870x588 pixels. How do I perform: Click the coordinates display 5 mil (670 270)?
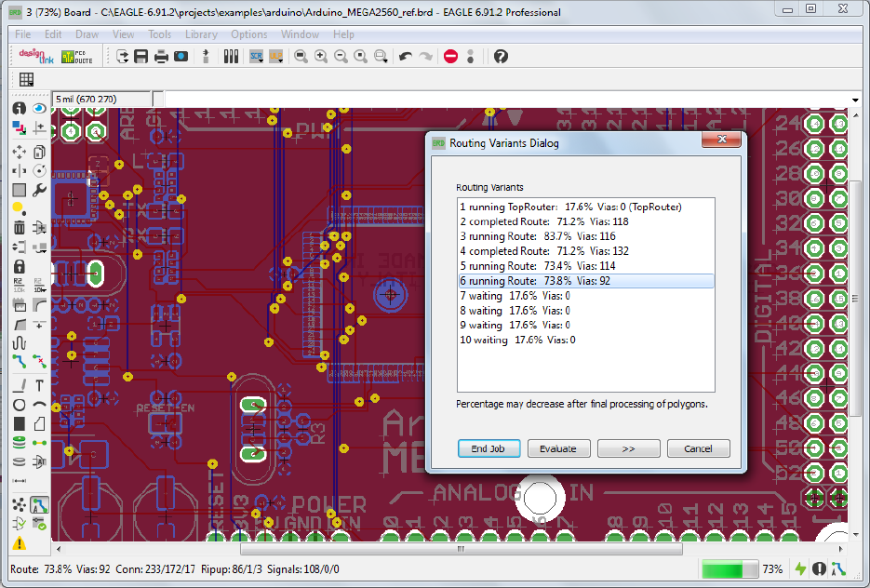click(101, 100)
